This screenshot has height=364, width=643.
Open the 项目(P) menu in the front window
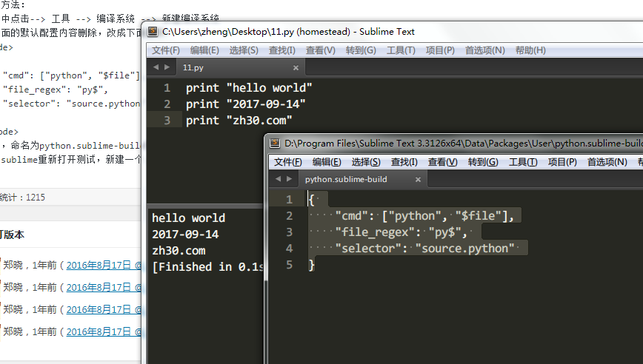coord(562,162)
